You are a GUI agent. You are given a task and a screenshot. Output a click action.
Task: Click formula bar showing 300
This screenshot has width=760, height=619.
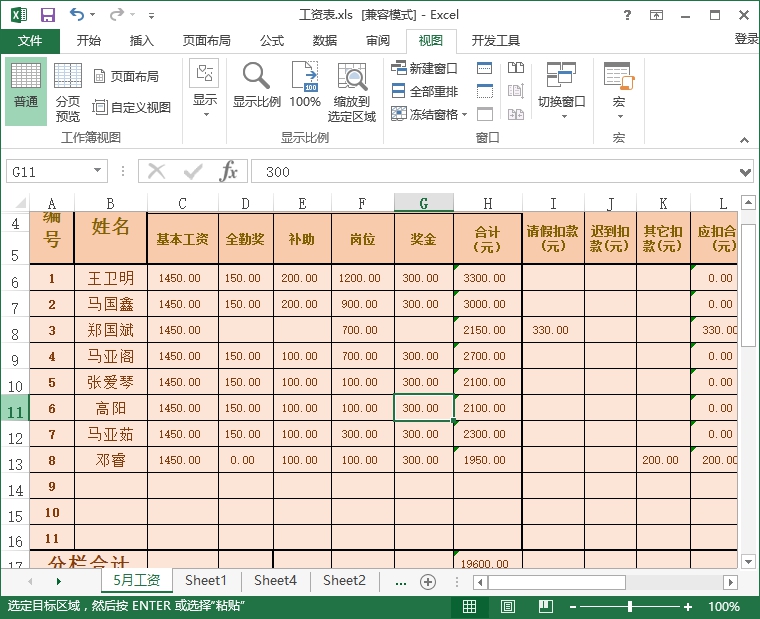494,172
